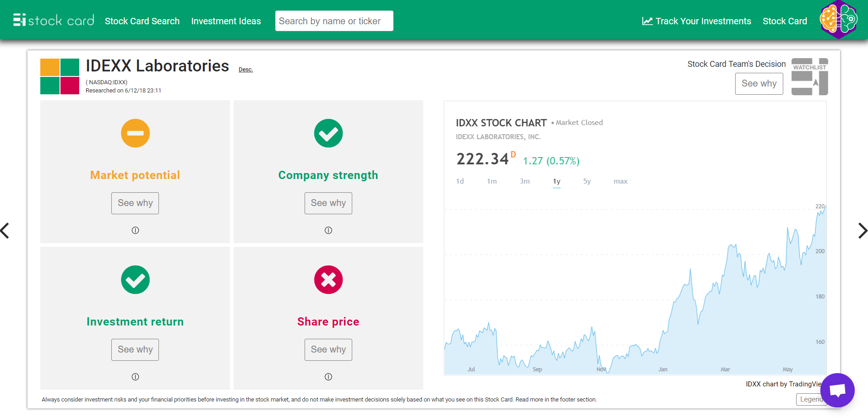Open Stock Card Search menu
Image resolution: width=868 pixels, height=418 pixels.
pos(142,21)
